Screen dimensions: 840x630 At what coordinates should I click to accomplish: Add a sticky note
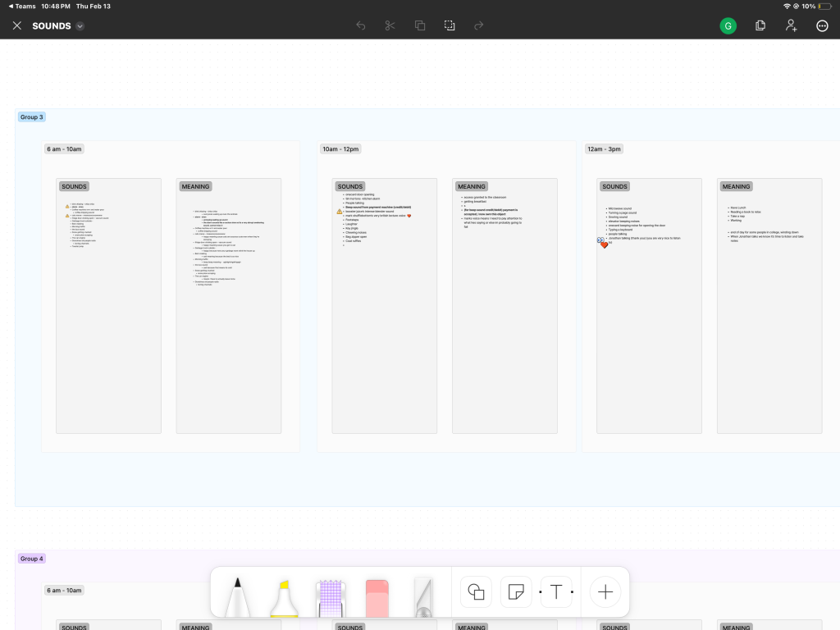coord(516,591)
